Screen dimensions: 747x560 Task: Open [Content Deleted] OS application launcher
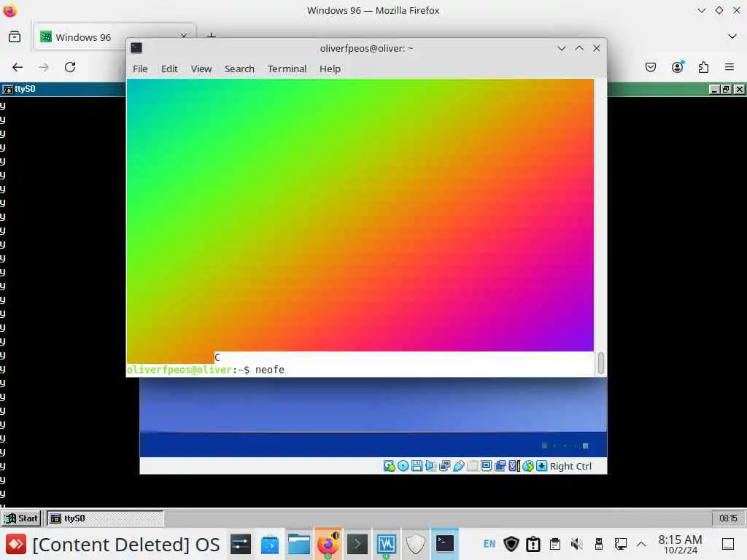(16, 544)
